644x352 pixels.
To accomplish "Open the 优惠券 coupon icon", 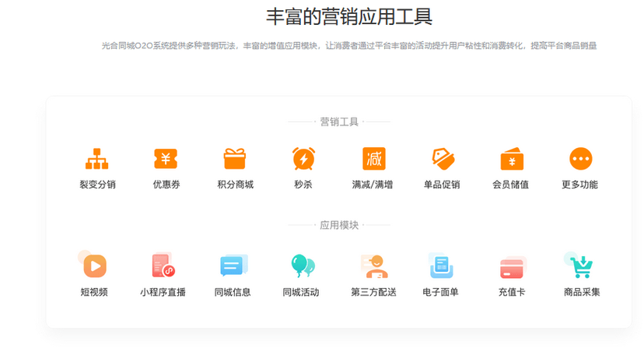I will click(166, 159).
